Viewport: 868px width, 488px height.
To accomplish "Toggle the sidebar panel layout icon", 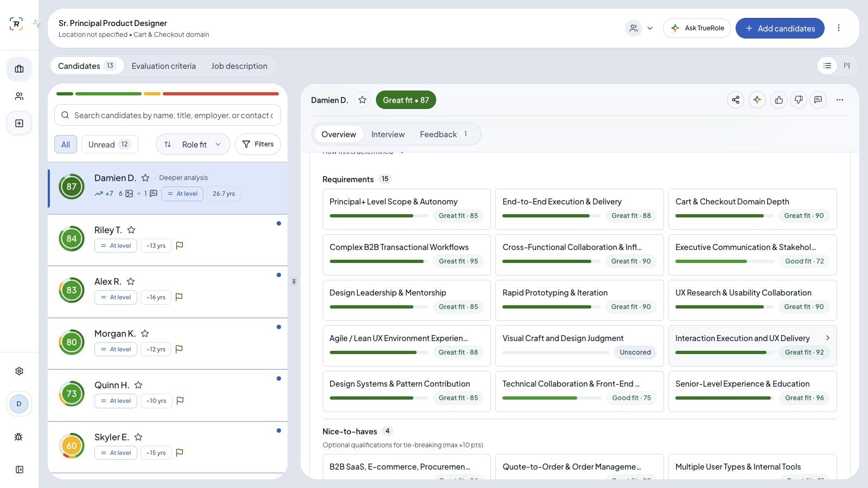I will coord(19,470).
